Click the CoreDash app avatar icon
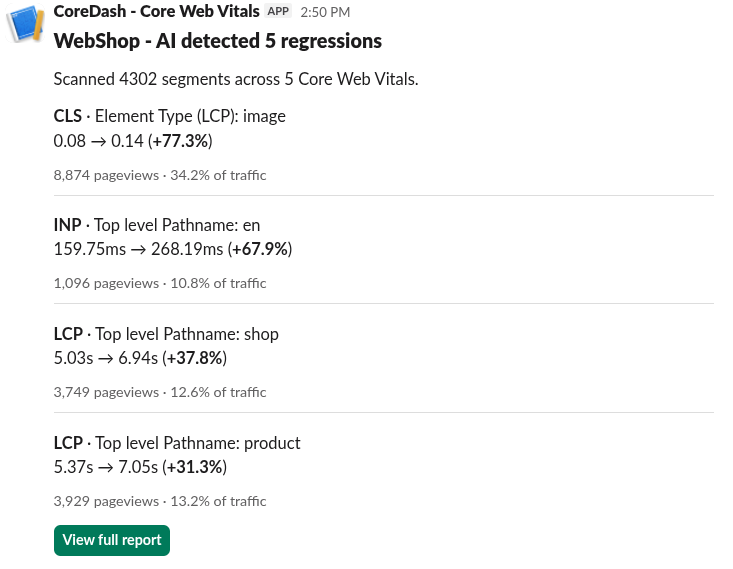This screenshot has height=569, width=733. [25, 24]
